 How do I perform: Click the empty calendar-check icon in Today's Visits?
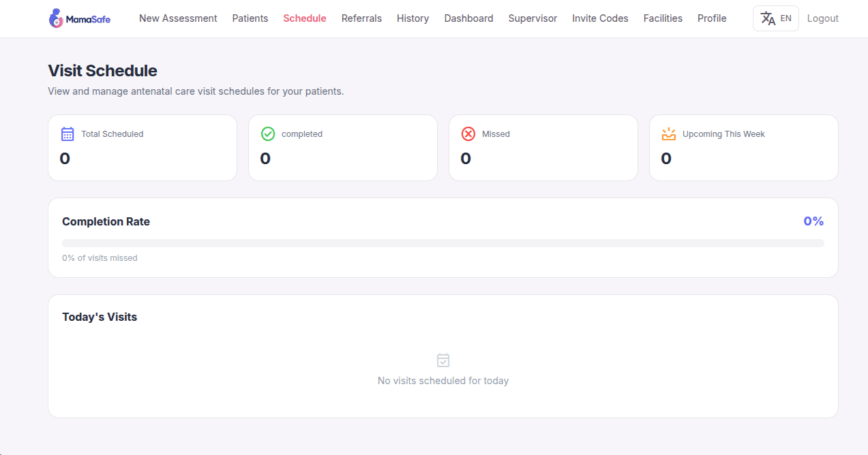[443, 360]
